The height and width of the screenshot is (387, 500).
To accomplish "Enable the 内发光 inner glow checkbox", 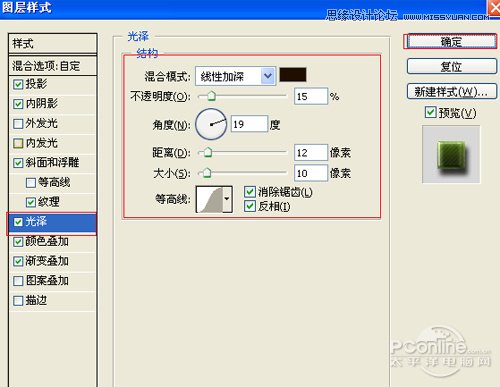I will coord(18,143).
